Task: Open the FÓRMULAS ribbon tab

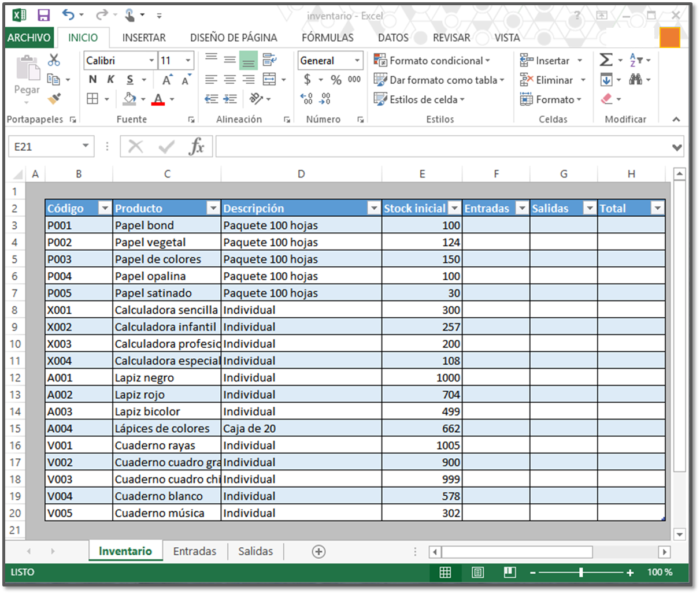Action: 327,38
